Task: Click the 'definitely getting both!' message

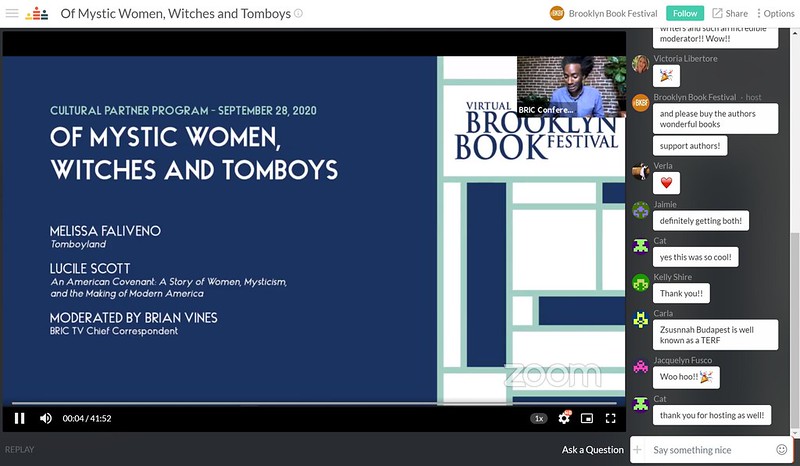Action: tap(701, 220)
